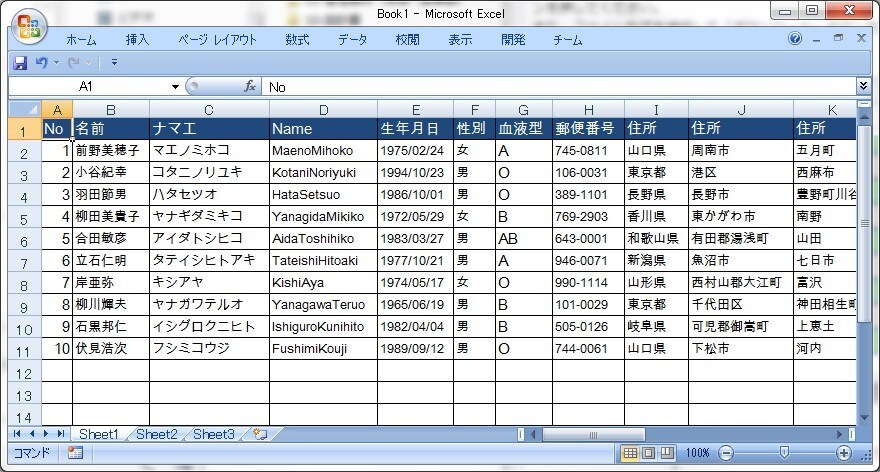Switch to Sheet2 tab

click(157, 434)
